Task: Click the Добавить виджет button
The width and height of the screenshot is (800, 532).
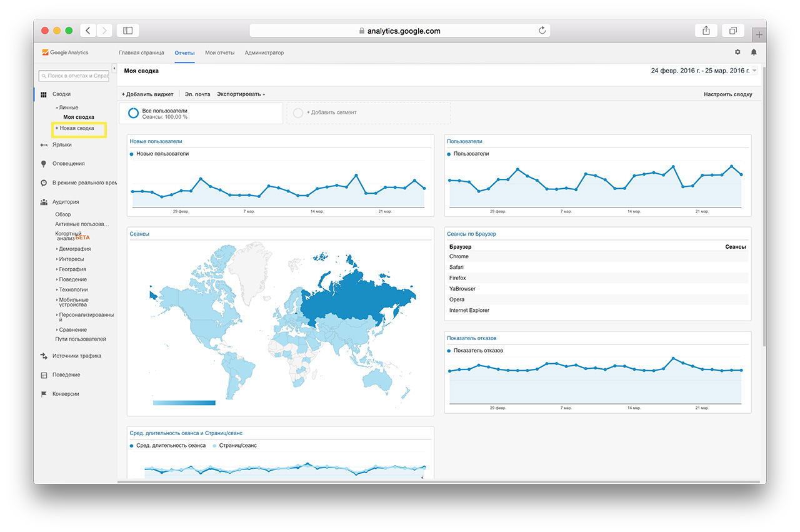Action: pos(147,94)
